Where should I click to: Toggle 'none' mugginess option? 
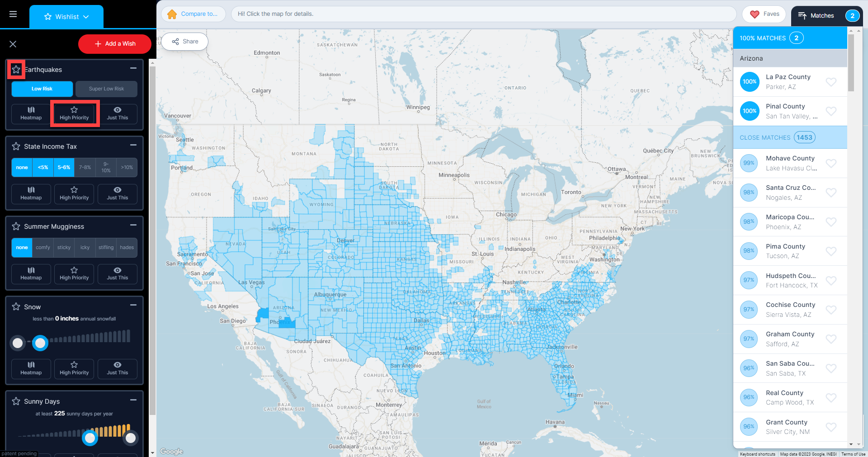22,248
